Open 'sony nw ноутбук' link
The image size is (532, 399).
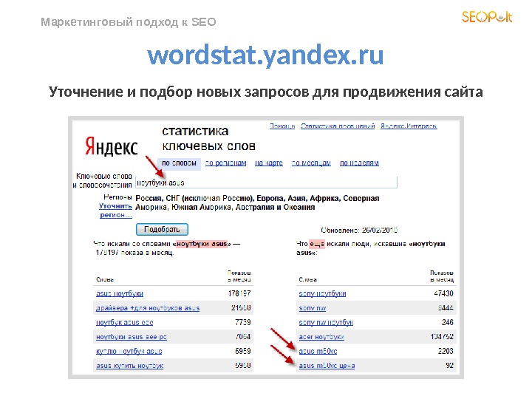326,322
